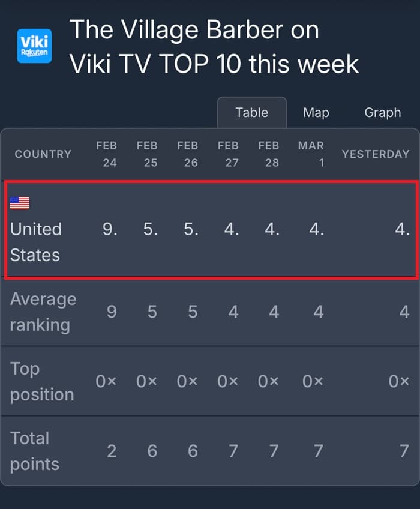Screen dimensions: 420x509
Task: Click the FEB 27 column header
Action: [x=228, y=154]
